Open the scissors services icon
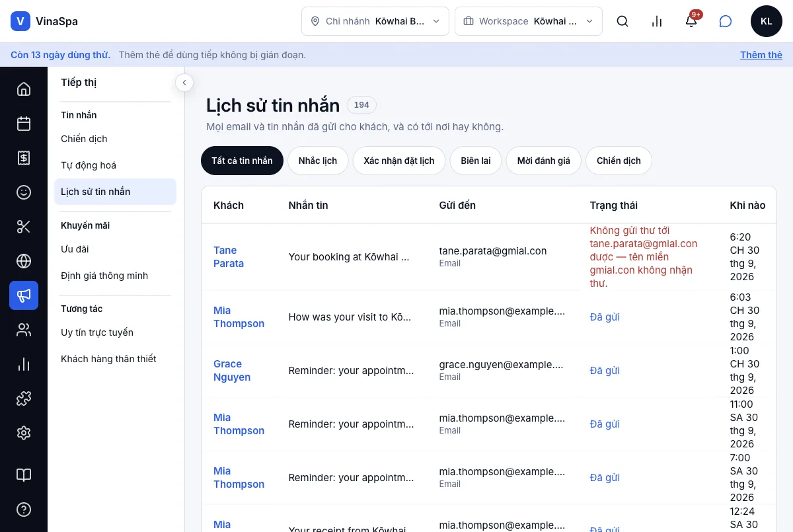793x532 pixels. point(24,227)
